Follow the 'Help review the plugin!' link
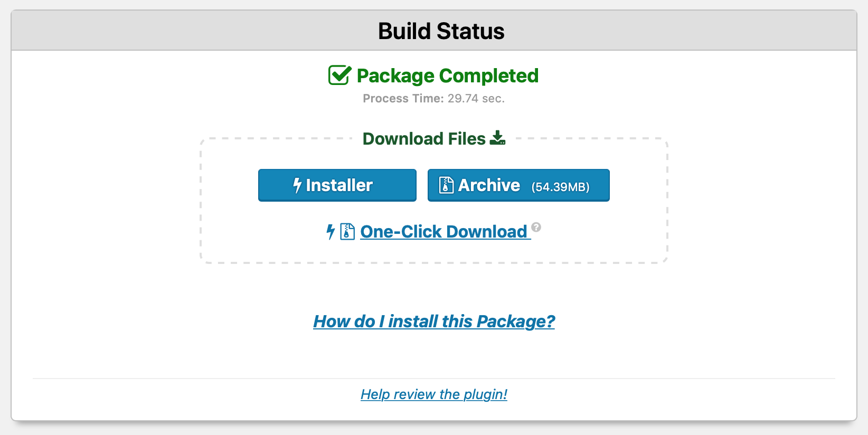Screen dimensions: 868x435 tap(434, 394)
